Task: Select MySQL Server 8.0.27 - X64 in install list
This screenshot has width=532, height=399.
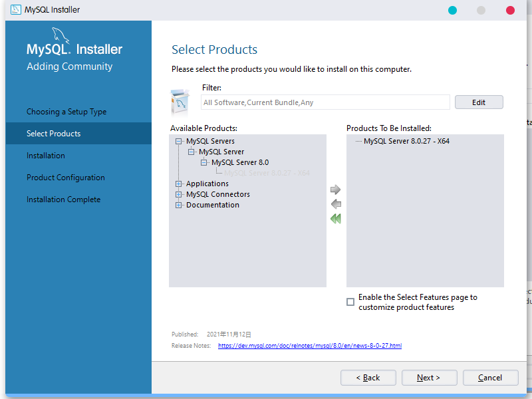Action: click(x=406, y=141)
